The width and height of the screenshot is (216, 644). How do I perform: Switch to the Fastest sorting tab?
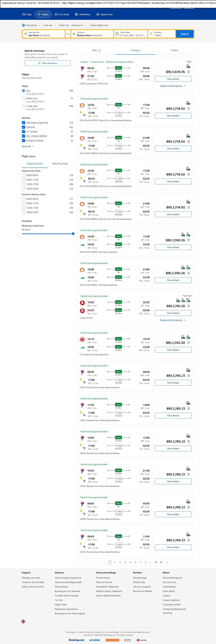174,50
